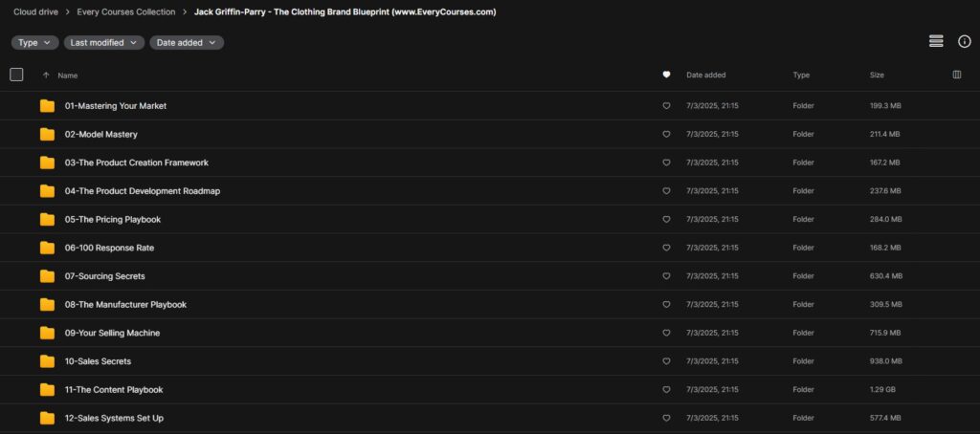Go to Cloud drive breadcrumb
Viewport: 980px width, 434px height.
pyautogui.click(x=36, y=11)
